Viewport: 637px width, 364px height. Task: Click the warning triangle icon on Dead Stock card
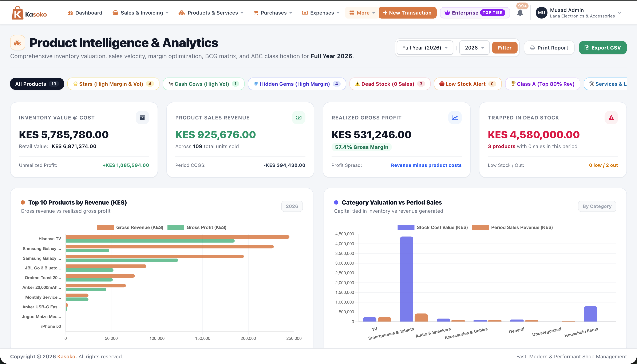(611, 118)
